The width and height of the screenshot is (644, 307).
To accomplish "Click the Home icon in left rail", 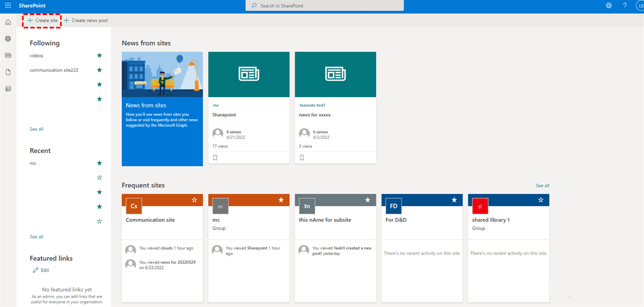I will point(8,23).
